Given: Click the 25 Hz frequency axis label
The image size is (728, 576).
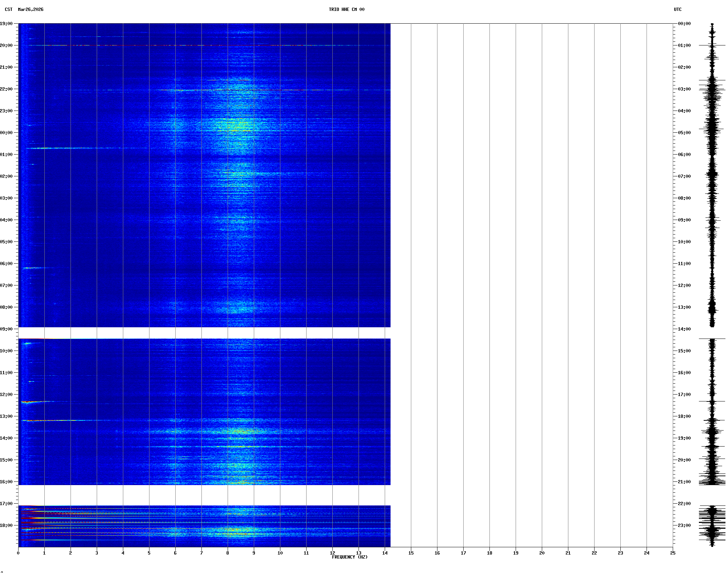Looking at the screenshot, I should coord(673,553).
